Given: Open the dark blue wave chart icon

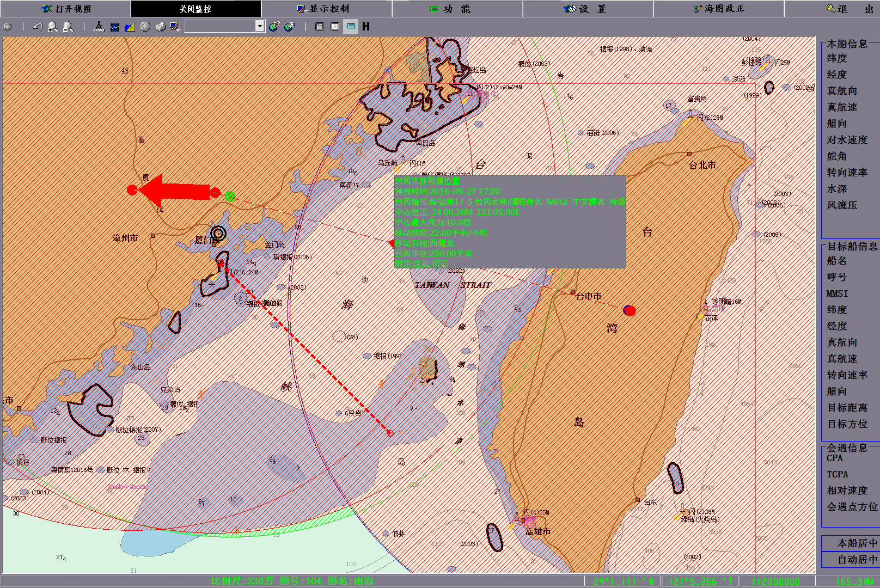Looking at the screenshot, I should pyautogui.click(x=114, y=27).
